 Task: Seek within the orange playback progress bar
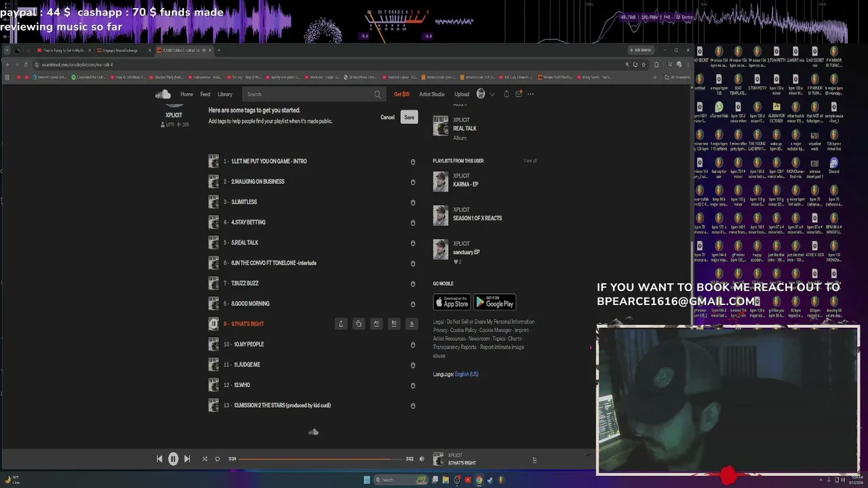pyautogui.click(x=320, y=459)
